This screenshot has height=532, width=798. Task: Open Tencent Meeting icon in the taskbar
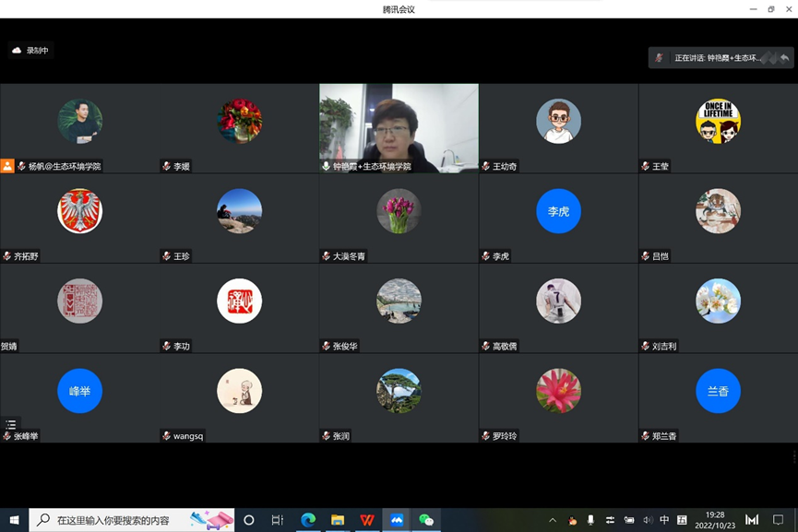click(397, 520)
